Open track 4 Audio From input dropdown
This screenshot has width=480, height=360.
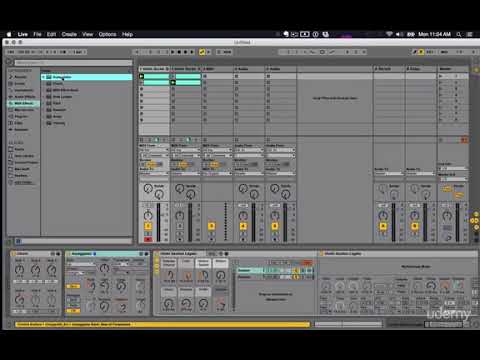(249, 150)
